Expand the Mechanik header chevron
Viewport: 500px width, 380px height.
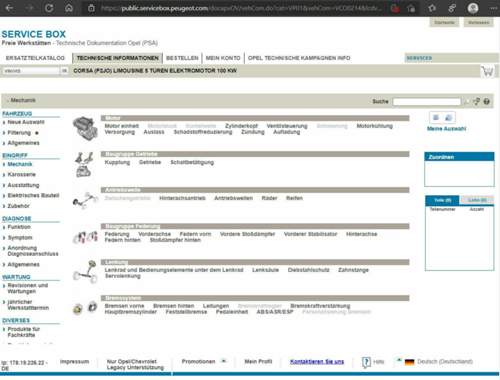(8, 100)
